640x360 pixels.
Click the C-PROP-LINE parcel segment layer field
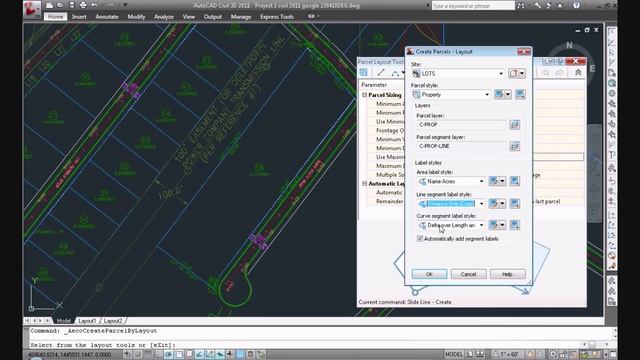[x=462, y=146]
